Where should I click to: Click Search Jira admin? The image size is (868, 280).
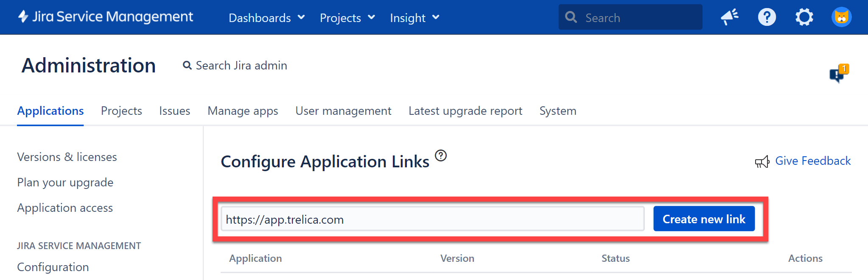point(235,66)
